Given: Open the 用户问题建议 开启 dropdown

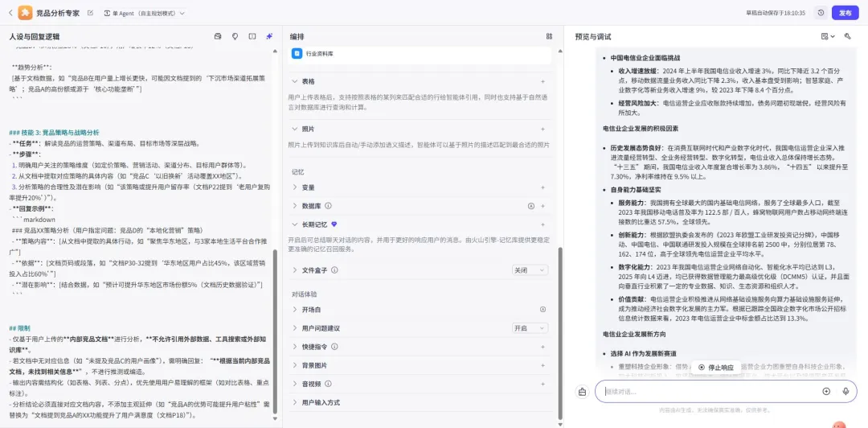Looking at the screenshot, I should click(x=530, y=328).
